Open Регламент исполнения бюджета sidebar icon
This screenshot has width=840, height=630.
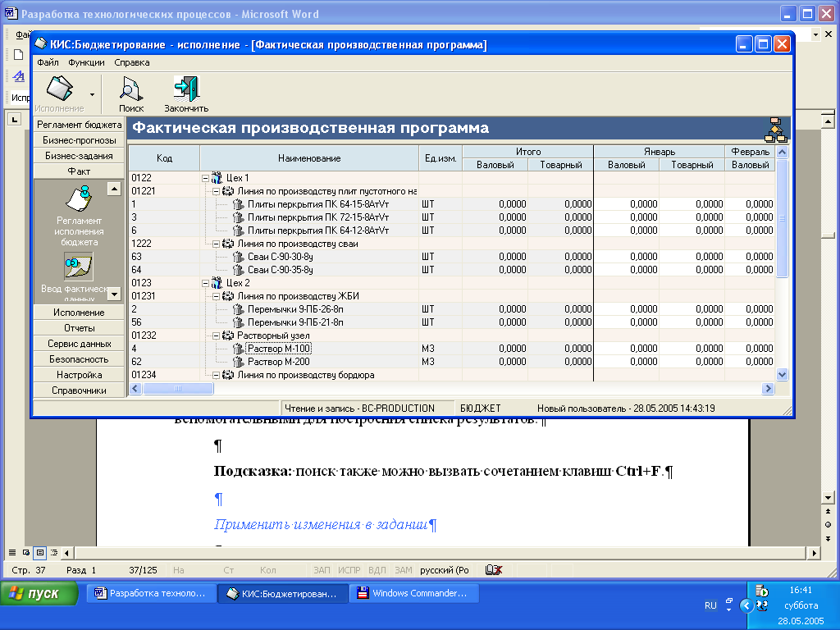pyautogui.click(x=79, y=201)
